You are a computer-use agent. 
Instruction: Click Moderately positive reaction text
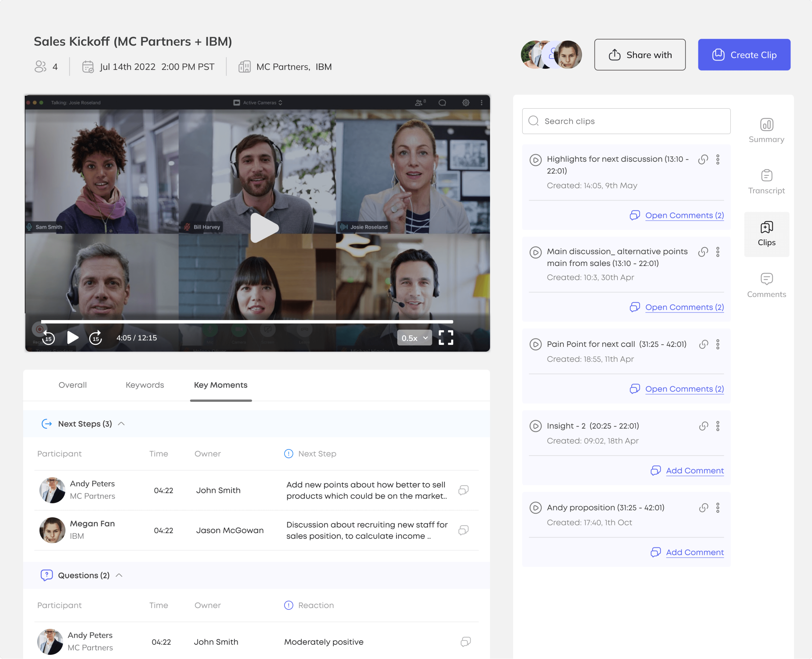pos(324,642)
